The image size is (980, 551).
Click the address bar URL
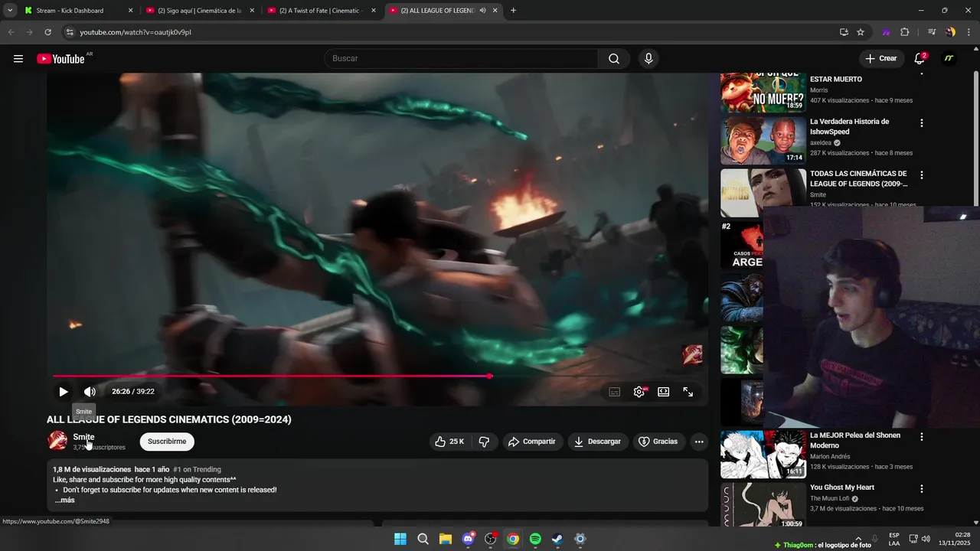(x=136, y=32)
